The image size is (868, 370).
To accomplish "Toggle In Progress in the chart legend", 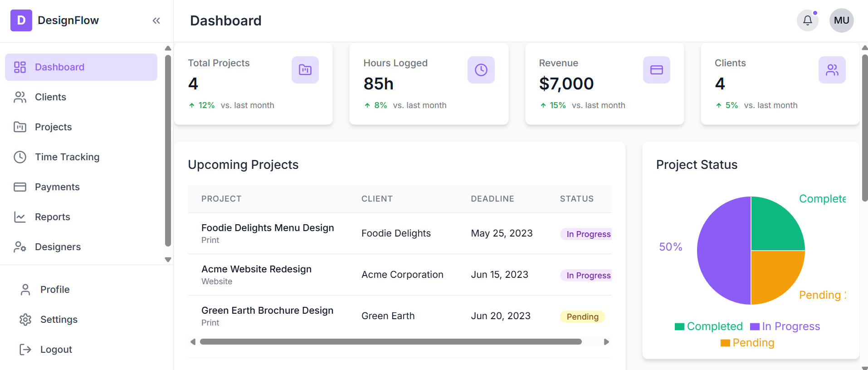I will [x=785, y=326].
